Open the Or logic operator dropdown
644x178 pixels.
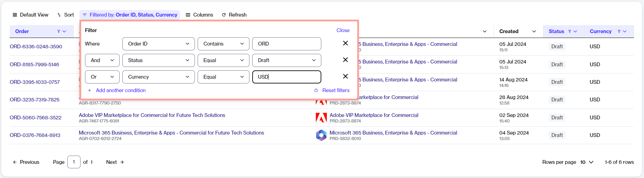(x=102, y=77)
